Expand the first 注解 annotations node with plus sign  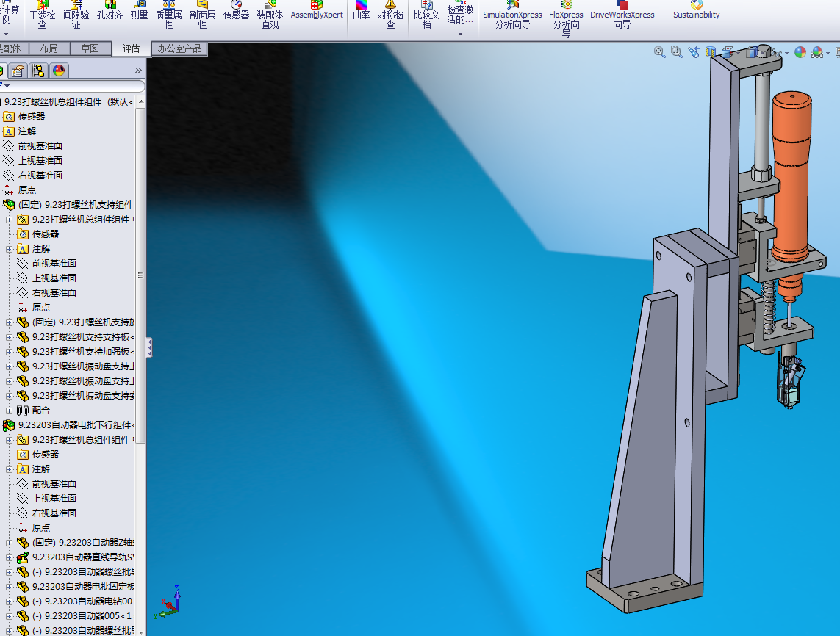10,248
